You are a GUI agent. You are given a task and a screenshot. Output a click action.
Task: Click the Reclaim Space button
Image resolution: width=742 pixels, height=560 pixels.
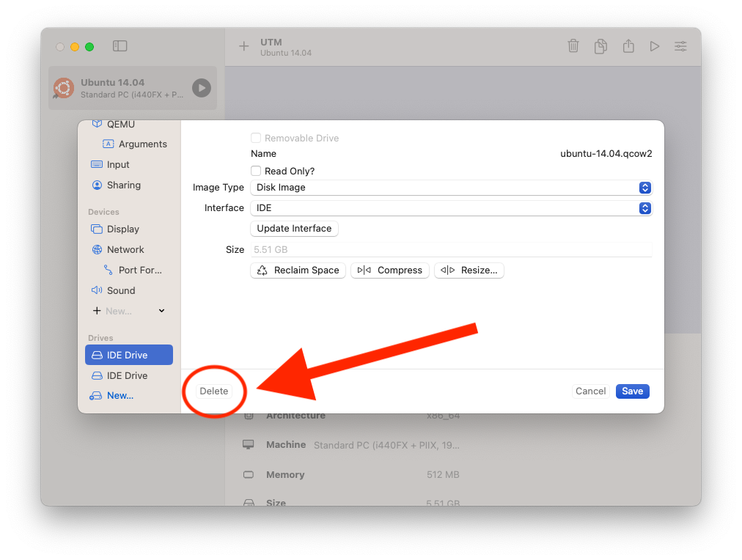pyautogui.click(x=298, y=270)
